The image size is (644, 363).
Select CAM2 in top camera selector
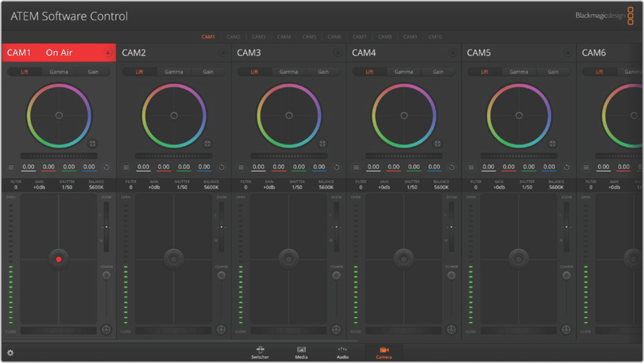pyautogui.click(x=233, y=37)
